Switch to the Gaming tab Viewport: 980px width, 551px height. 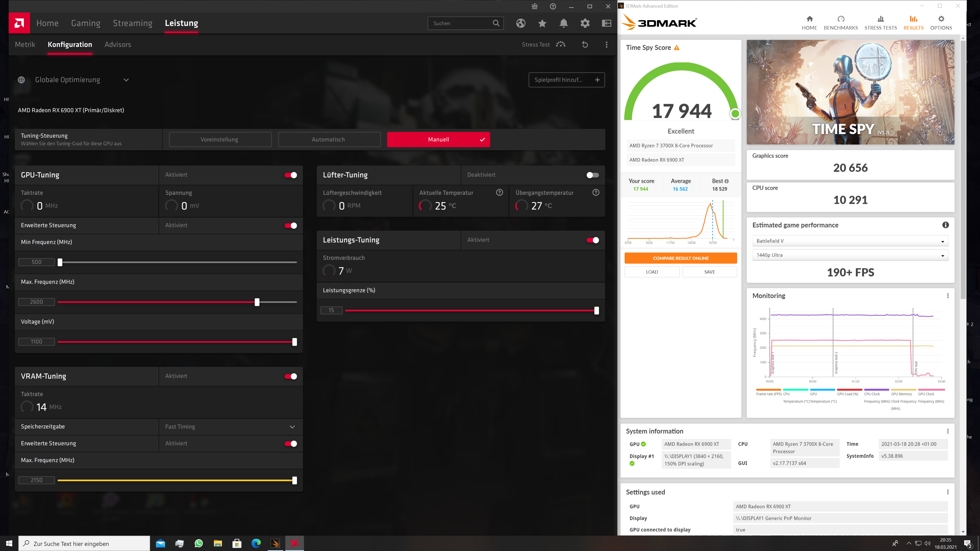click(x=85, y=23)
